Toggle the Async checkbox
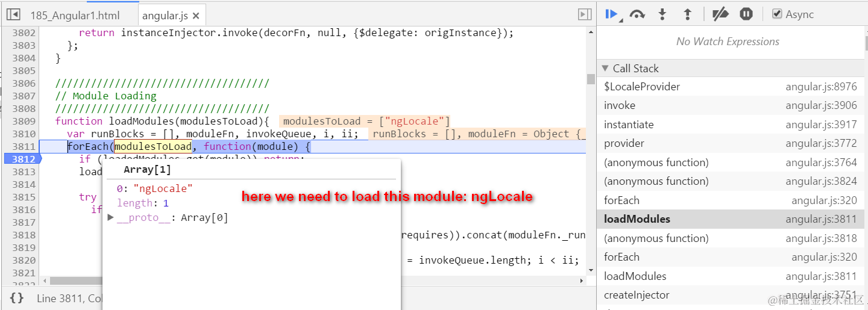The image size is (868, 310). click(x=777, y=14)
